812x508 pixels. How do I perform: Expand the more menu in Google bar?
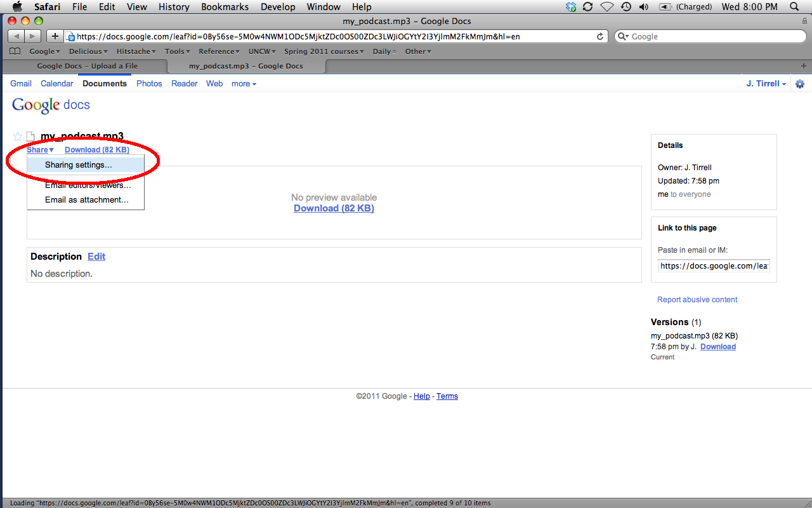click(x=244, y=84)
